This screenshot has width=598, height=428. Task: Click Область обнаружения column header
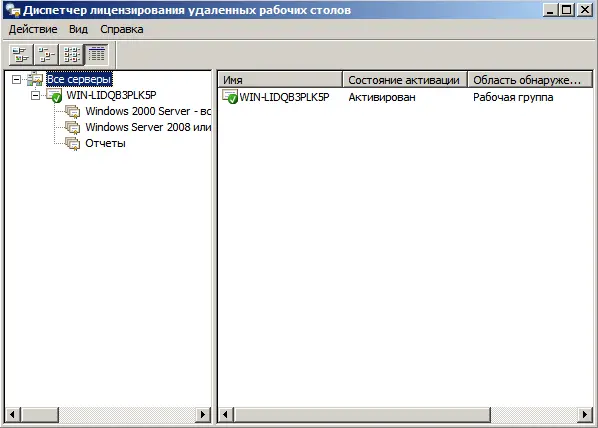[x=530, y=80]
